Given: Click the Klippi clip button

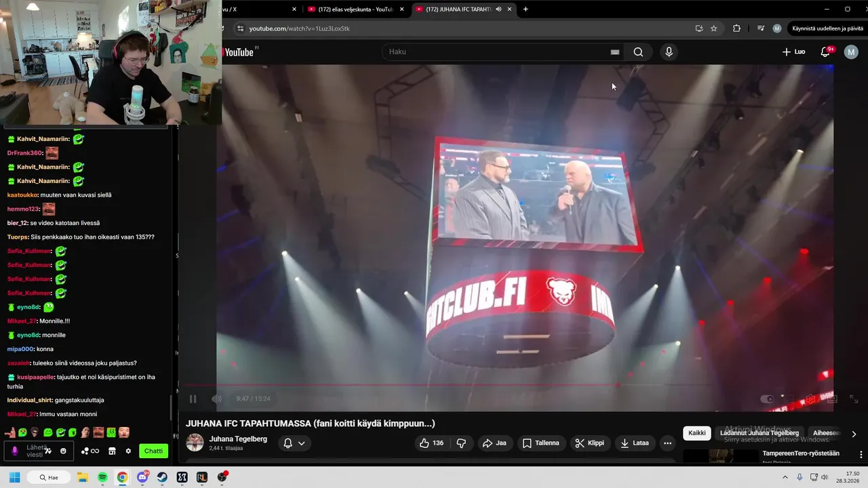Looking at the screenshot, I should 589,443.
